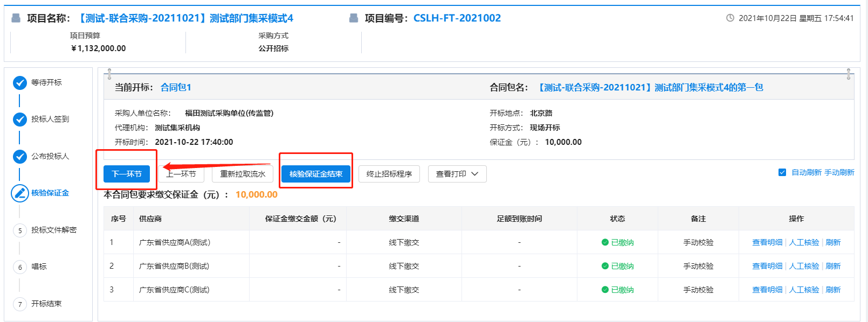Click the 核验保证金结束 button

[x=316, y=174]
